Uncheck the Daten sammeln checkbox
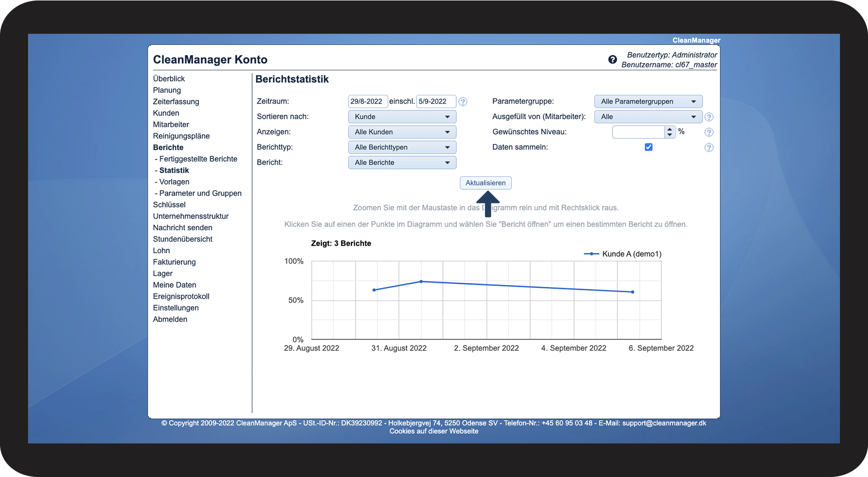The height and width of the screenshot is (477, 868). tap(648, 147)
